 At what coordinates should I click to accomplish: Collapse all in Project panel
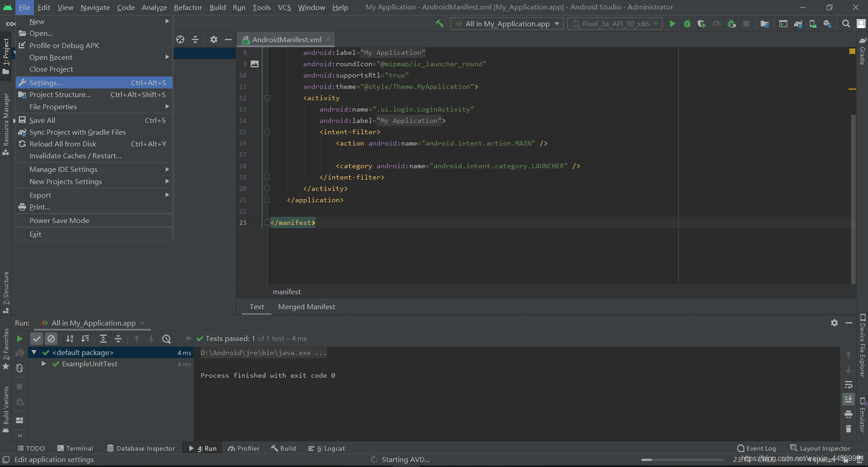195,39
